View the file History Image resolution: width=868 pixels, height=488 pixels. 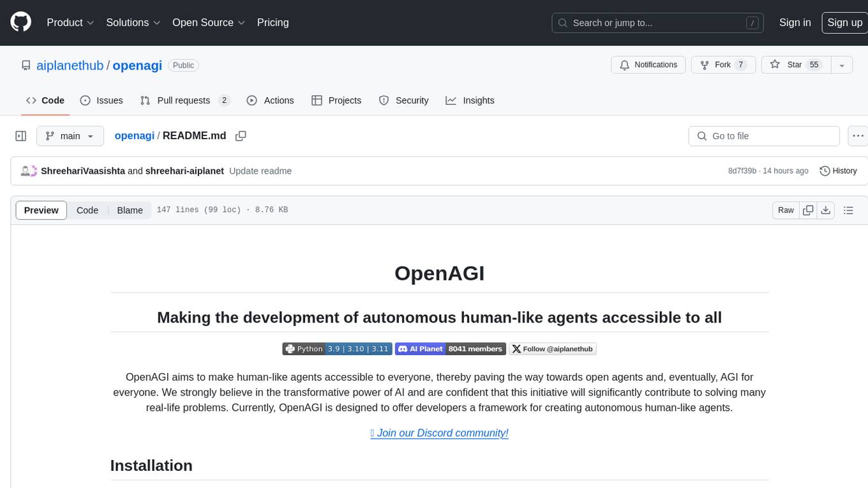[838, 171]
